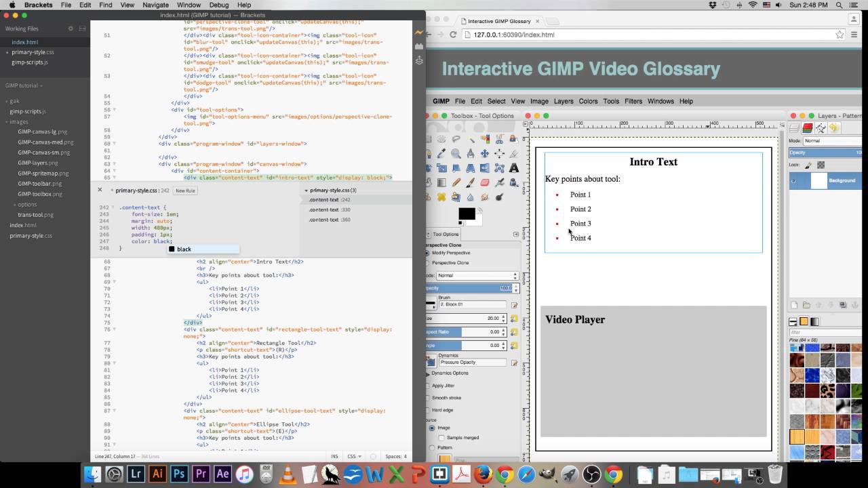The width and height of the screenshot is (868, 488).
Task: Bookmark page with Chrome star icon
Action: click(x=840, y=35)
